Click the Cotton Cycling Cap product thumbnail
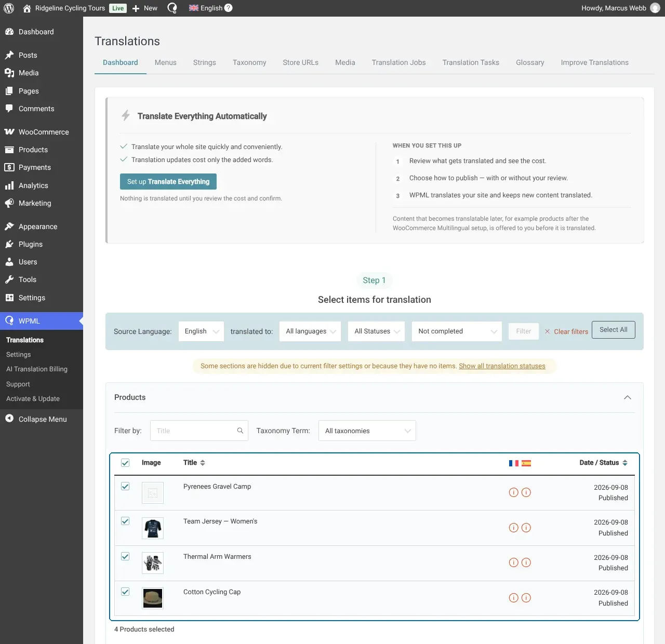 click(153, 598)
